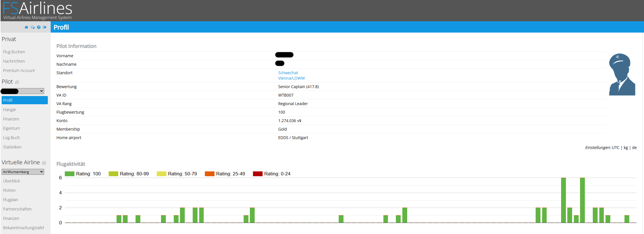Click the blue home icon in top toolbar

(x=26, y=27)
